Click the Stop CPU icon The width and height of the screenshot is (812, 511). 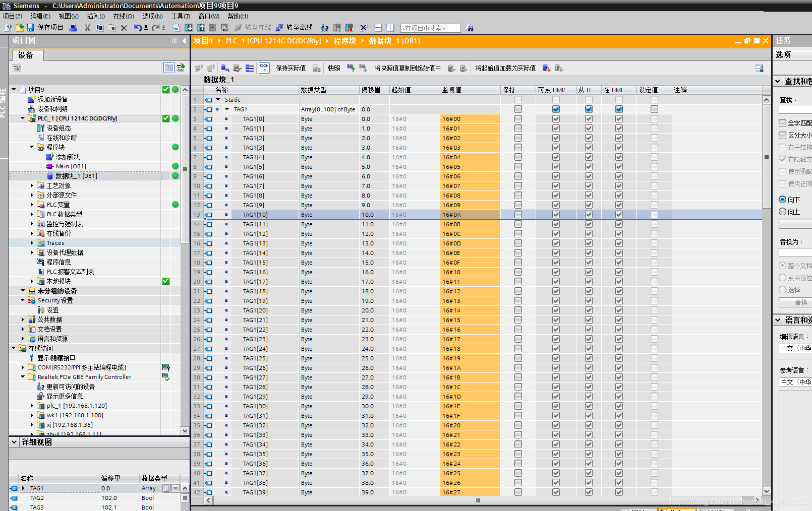349,28
